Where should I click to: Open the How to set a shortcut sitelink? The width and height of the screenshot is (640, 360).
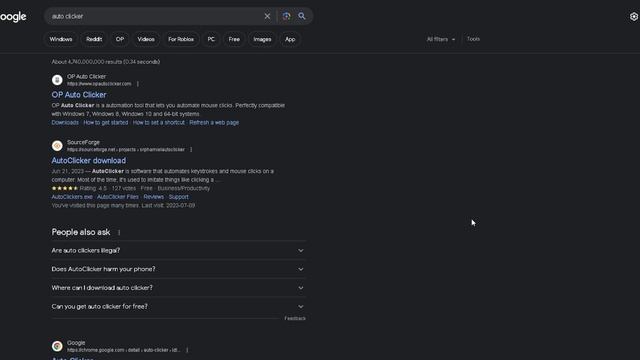click(x=158, y=122)
